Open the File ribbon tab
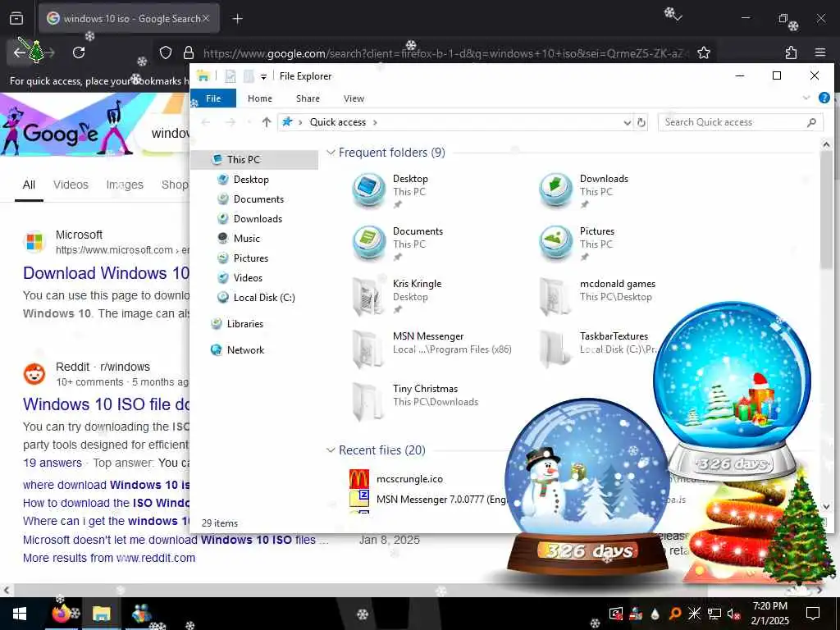This screenshot has height=630, width=840. [213, 98]
